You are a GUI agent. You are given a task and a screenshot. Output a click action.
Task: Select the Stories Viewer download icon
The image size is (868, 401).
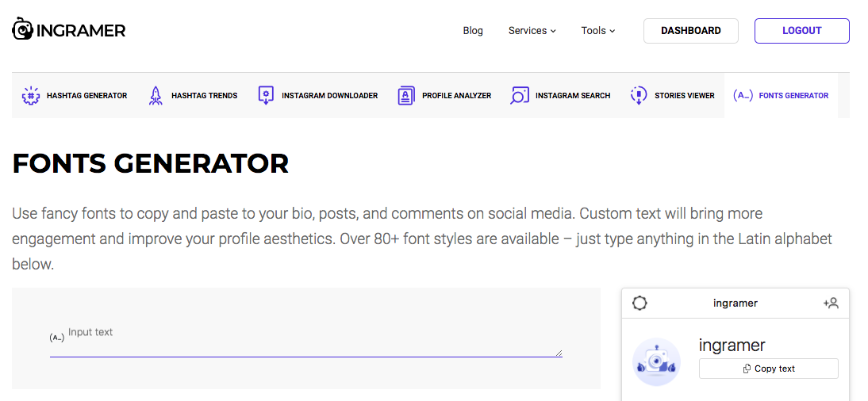(x=638, y=95)
